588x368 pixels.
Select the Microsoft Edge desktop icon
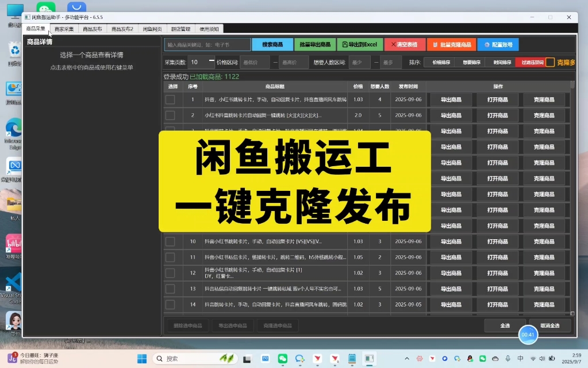pyautogui.click(x=13, y=134)
